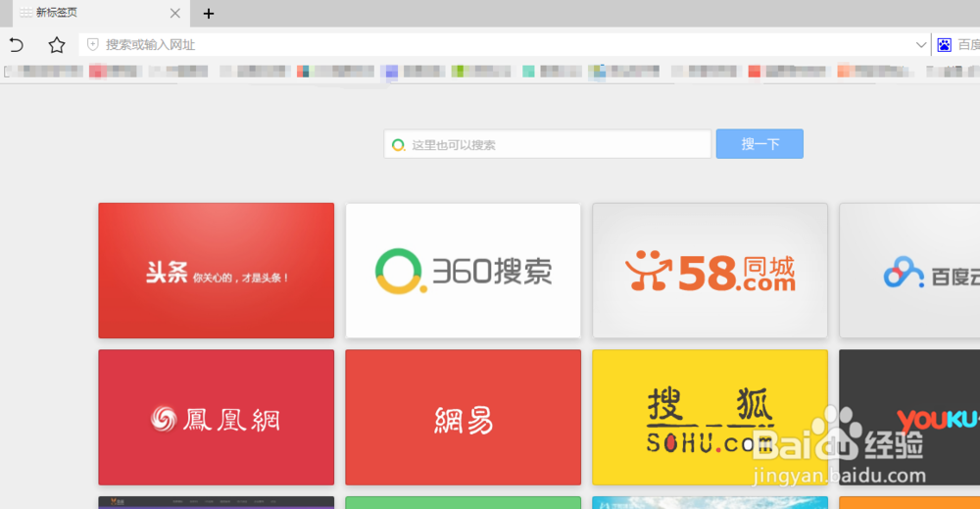Click the shield security icon in address bar
The height and width of the screenshot is (509, 980).
coord(92,44)
